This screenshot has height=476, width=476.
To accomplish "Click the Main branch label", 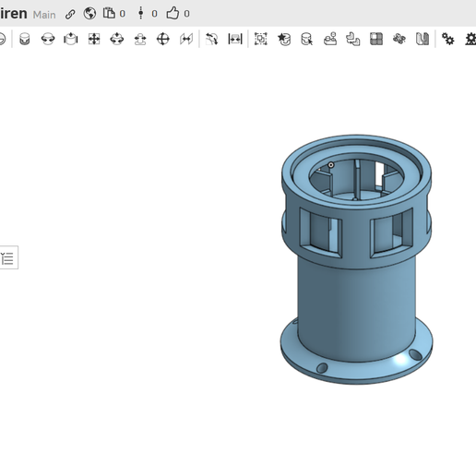I will click(44, 15).
